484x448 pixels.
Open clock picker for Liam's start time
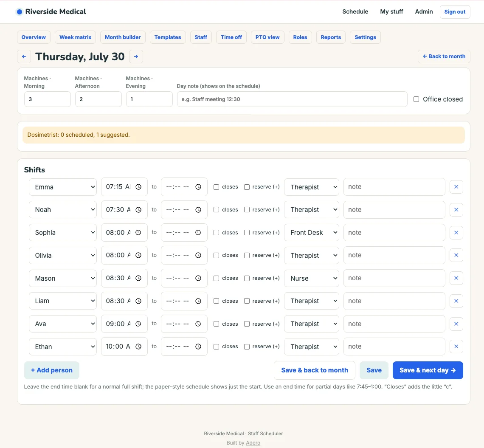pyautogui.click(x=138, y=301)
